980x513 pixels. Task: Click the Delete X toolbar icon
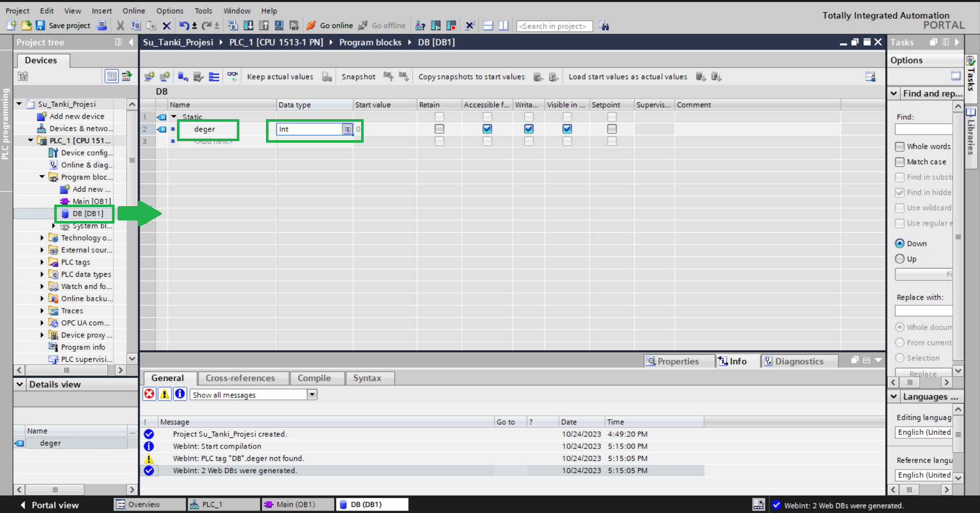tap(167, 26)
